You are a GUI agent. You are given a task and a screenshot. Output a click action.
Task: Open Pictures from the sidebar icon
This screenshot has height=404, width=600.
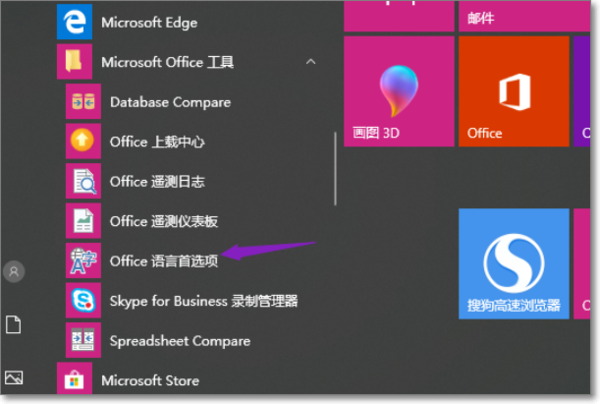pyautogui.click(x=14, y=377)
